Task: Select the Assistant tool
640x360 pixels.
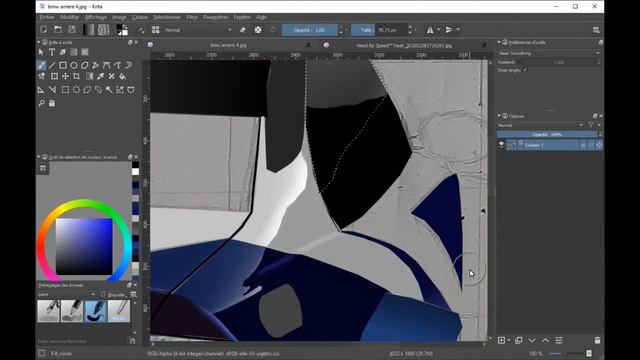Action: 41,90
